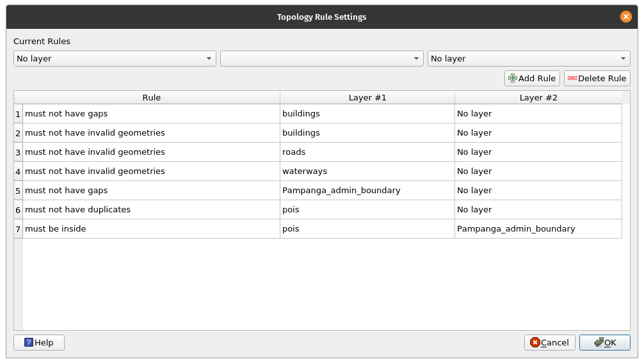
Task: Select the 'must not have duplicates' rule
Action: (151, 210)
